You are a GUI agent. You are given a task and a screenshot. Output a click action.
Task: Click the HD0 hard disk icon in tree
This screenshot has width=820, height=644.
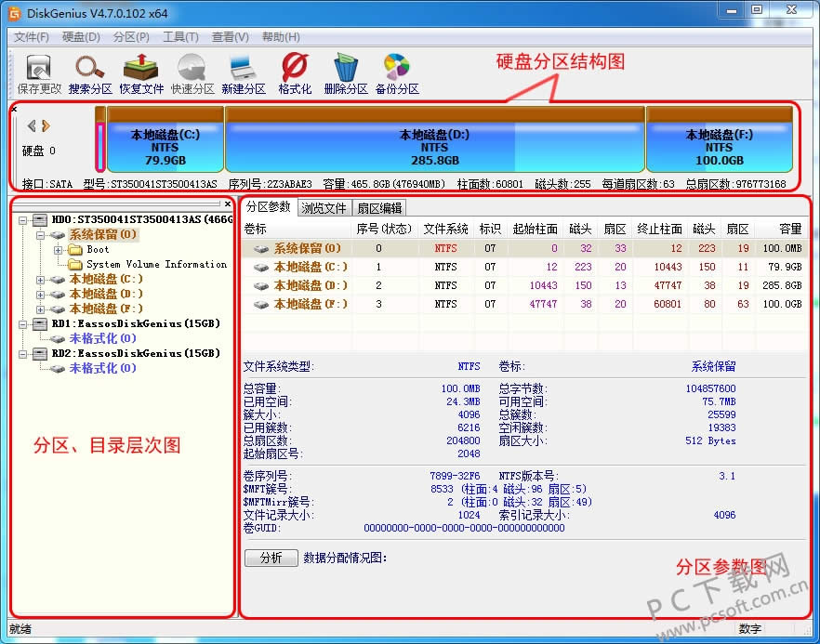click(40, 219)
